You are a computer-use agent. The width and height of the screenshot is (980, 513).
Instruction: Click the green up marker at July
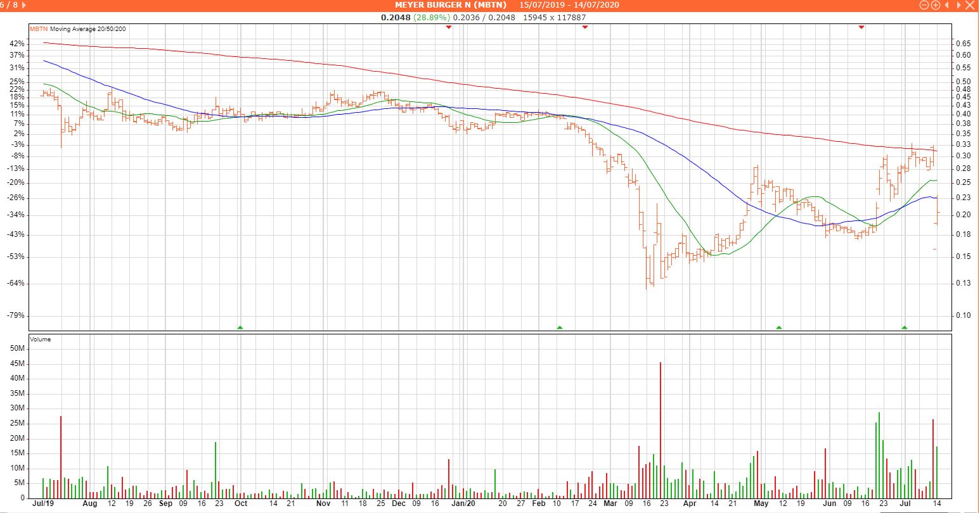[904, 327]
